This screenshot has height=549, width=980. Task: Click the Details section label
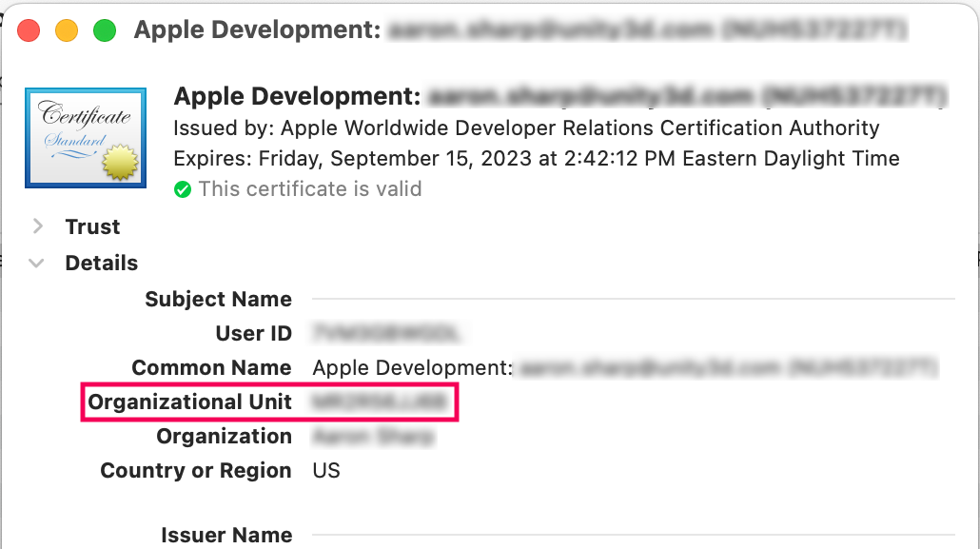click(101, 264)
